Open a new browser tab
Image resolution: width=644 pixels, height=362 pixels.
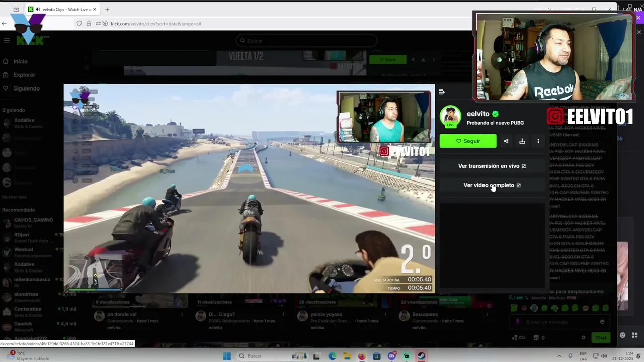(x=107, y=9)
